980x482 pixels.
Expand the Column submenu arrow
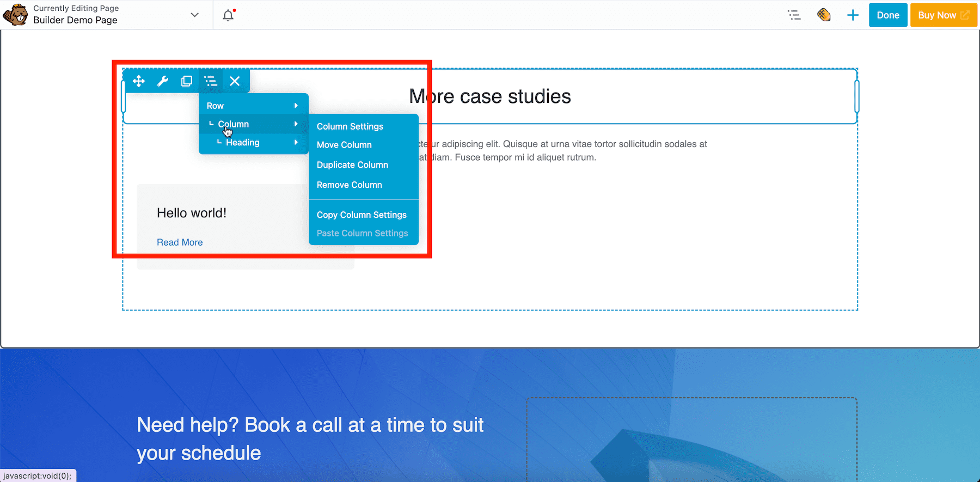coord(296,124)
